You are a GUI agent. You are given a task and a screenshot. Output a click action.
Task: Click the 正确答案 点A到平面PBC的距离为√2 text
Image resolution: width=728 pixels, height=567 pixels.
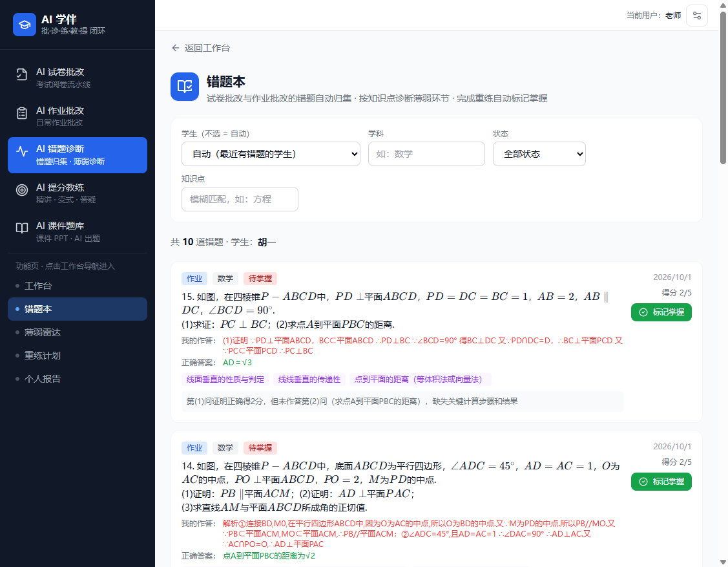tap(269, 556)
